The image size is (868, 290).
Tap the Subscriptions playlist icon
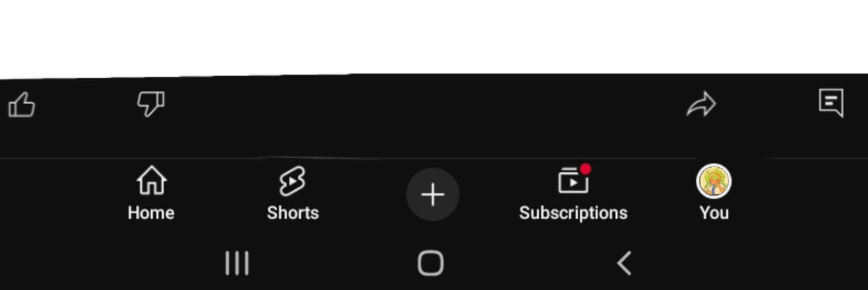573,181
